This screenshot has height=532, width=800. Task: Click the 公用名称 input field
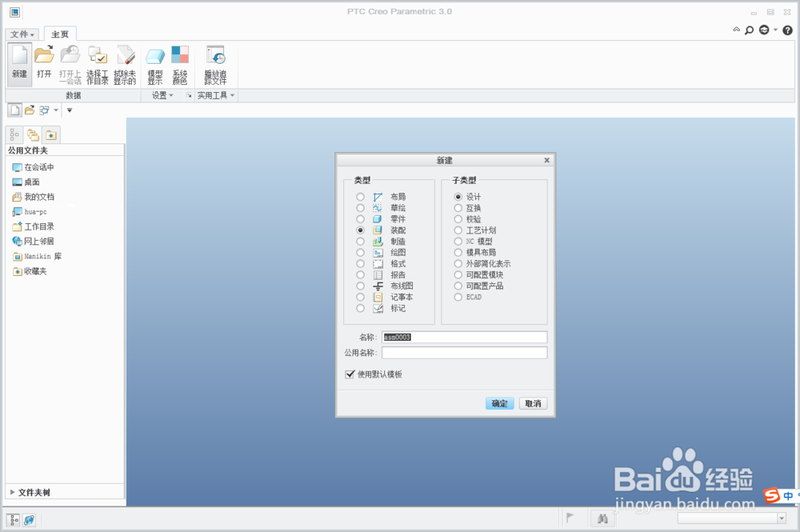pos(464,353)
